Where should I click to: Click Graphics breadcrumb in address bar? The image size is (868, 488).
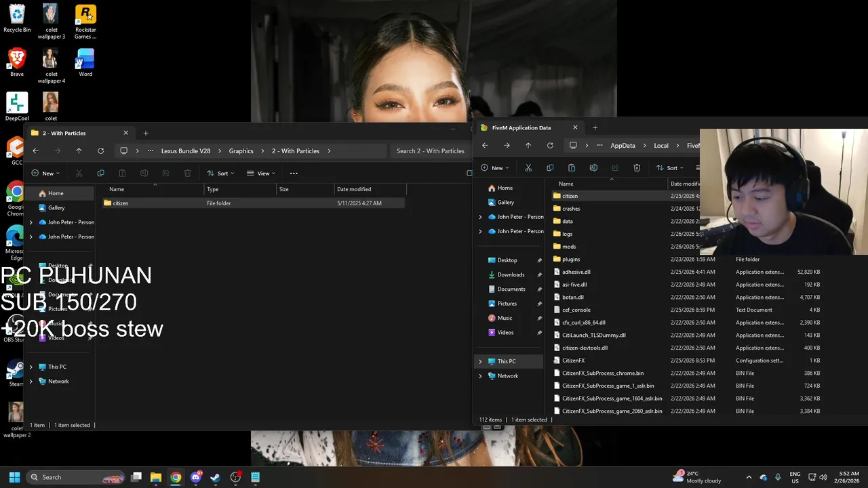point(241,151)
